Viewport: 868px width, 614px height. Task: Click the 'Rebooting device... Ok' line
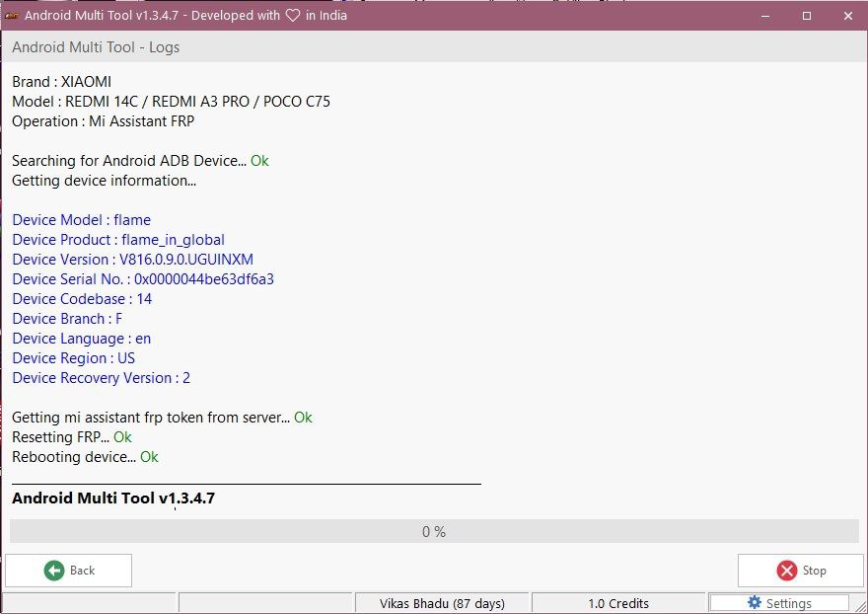[85, 457]
